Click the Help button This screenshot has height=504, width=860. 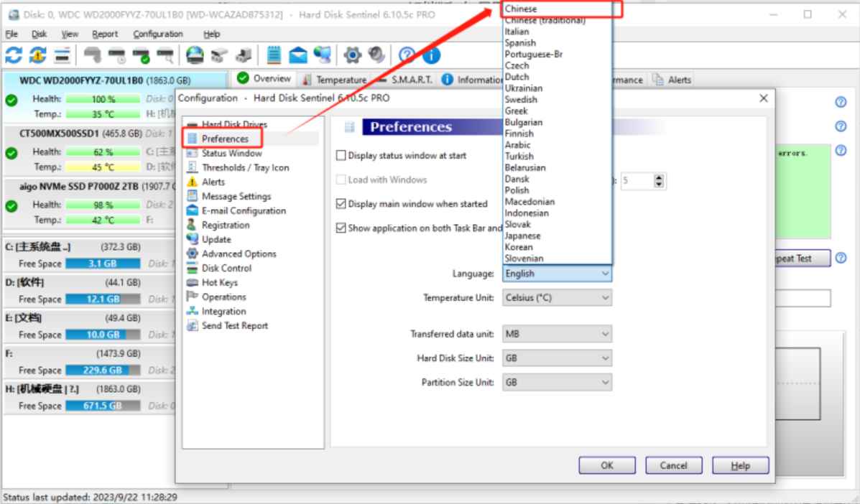tap(740, 465)
